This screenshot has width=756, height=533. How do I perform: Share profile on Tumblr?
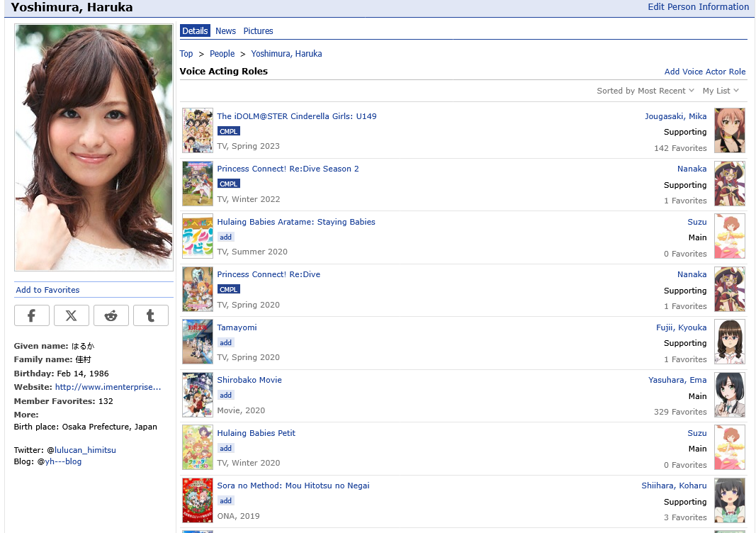150,315
